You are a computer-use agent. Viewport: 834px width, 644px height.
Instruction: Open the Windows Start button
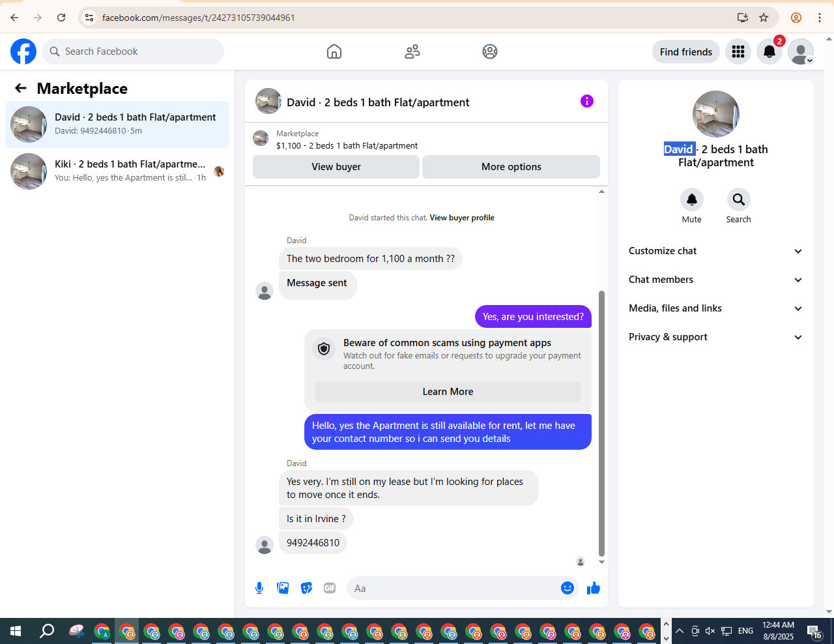(16, 631)
